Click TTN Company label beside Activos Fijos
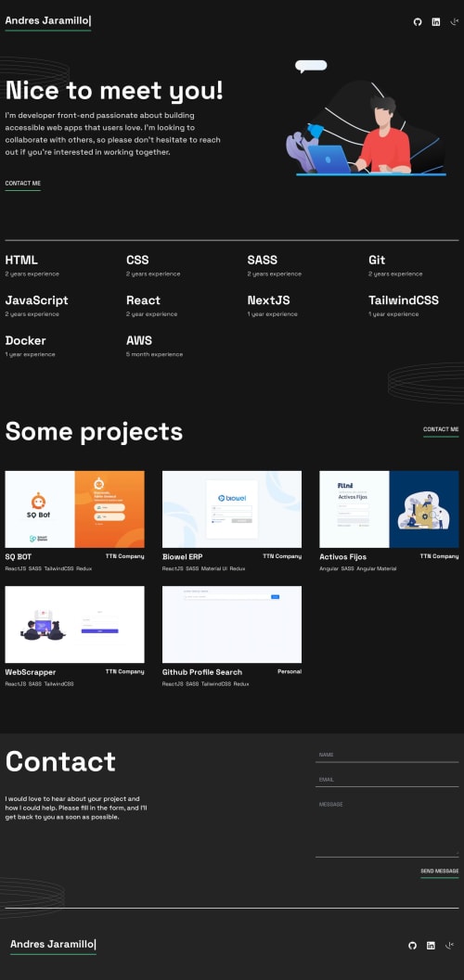Viewport: 464px width, 980px height. click(440, 556)
